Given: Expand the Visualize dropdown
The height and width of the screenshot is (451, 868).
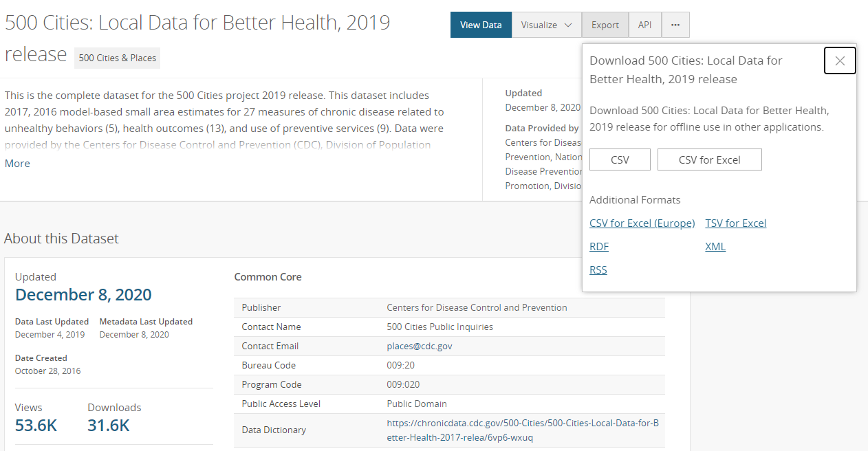Looking at the screenshot, I should pyautogui.click(x=546, y=25).
